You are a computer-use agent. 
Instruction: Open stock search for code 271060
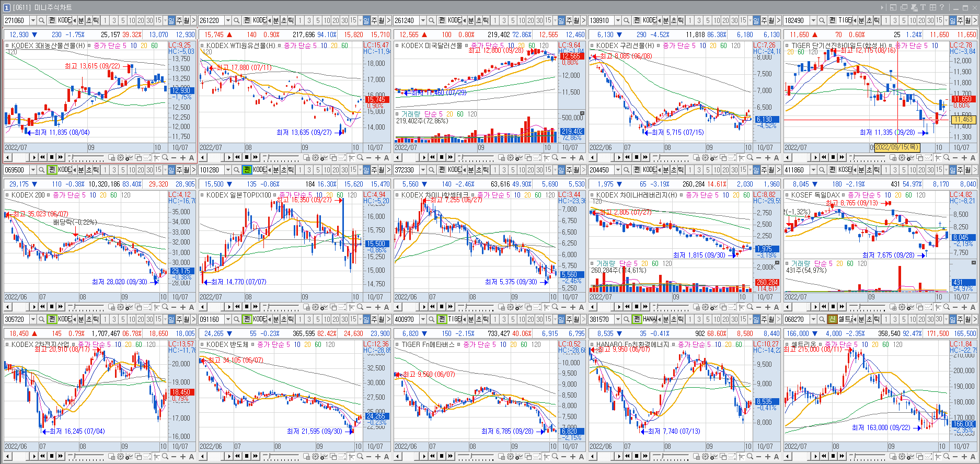pos(41,20)
